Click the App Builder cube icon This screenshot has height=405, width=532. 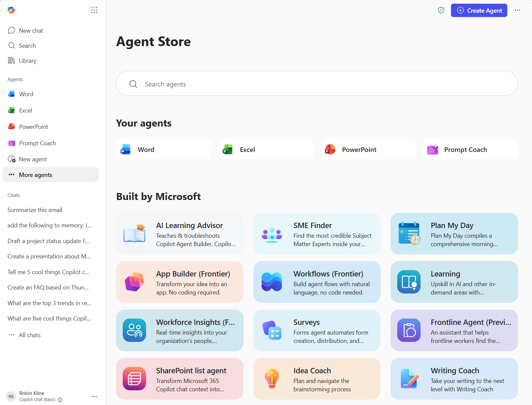pos(134,282)
